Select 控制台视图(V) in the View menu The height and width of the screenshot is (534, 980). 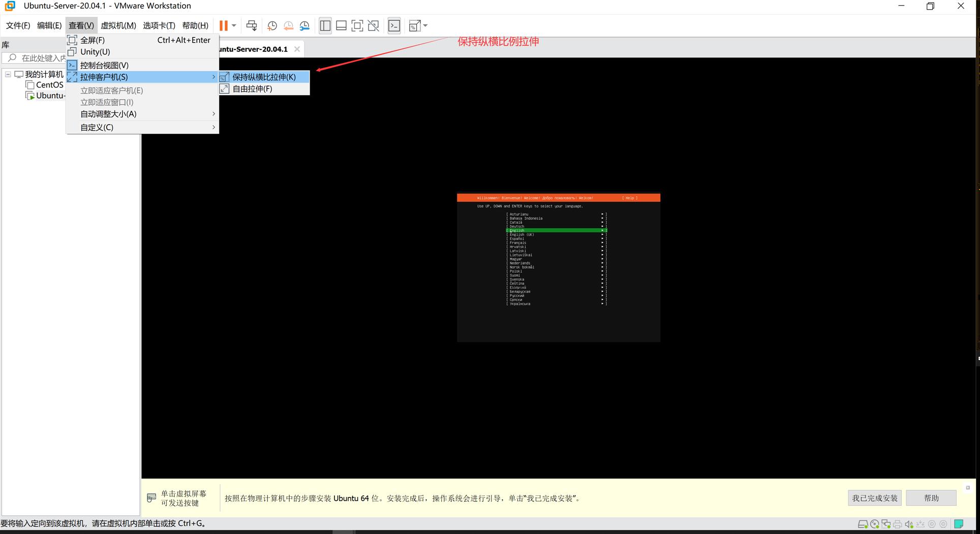(x=142, y=65)
